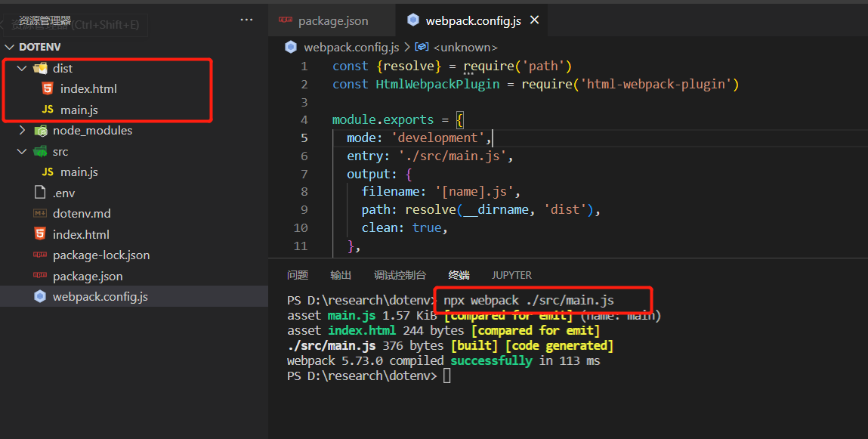868x439 pixels.
Task: Click the JS icon of dist main.js
Action: pyautogui.click(x=48, y=110)
